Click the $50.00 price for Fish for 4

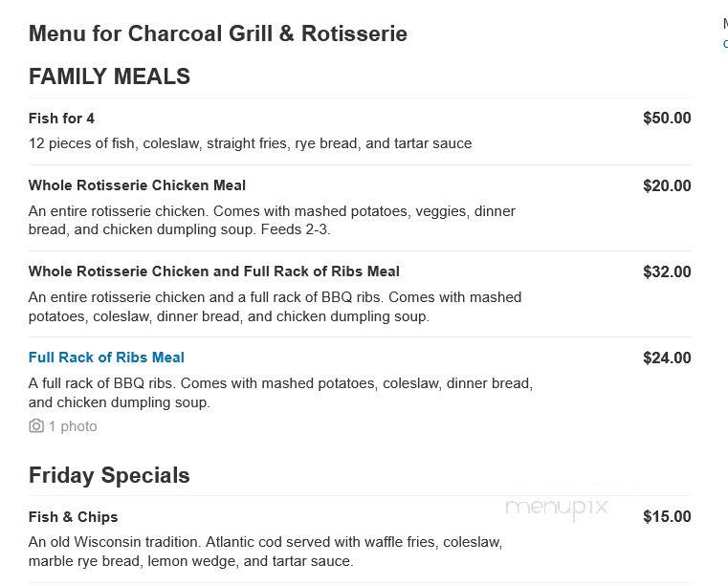pyautogui.click(x=667, y=118)
